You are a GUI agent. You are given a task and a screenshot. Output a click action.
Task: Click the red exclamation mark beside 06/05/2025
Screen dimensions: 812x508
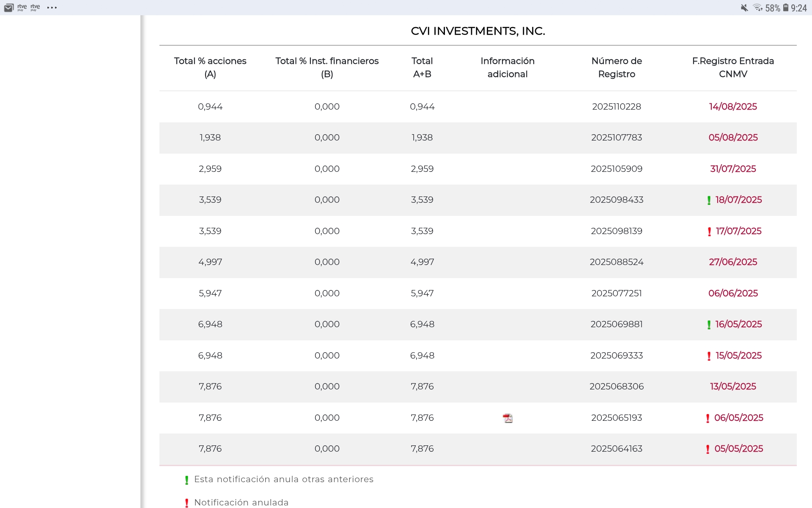click(x=708, y=418)
